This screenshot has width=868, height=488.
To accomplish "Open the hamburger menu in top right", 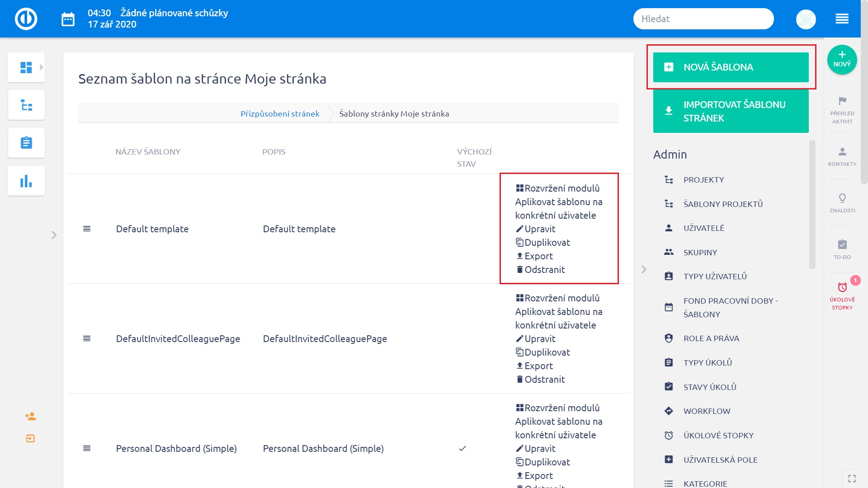I will point(841,19).
